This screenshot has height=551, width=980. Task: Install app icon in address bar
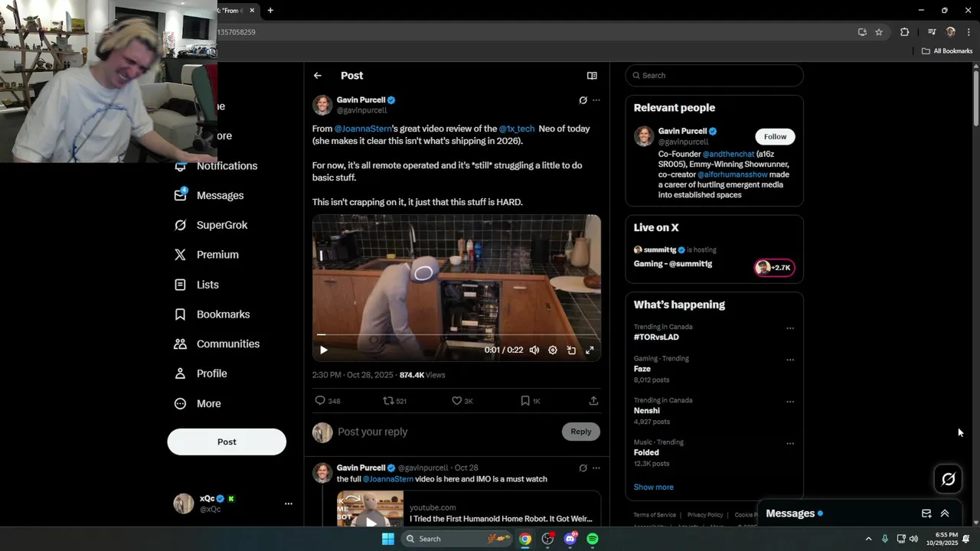click(x=862, y=32)
